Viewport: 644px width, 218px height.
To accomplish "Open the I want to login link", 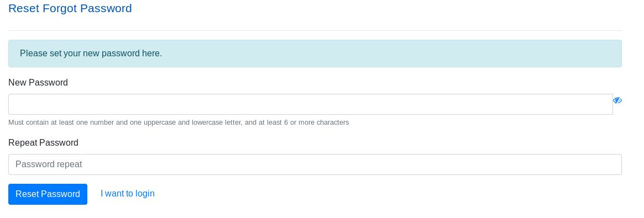I will pos(127,193).
